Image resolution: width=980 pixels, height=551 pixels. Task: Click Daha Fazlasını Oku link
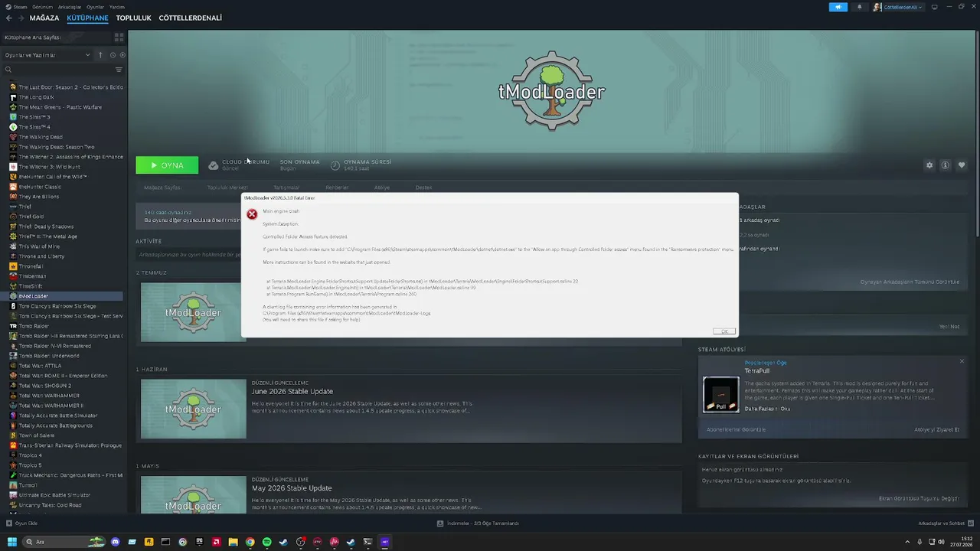(767, 409)
